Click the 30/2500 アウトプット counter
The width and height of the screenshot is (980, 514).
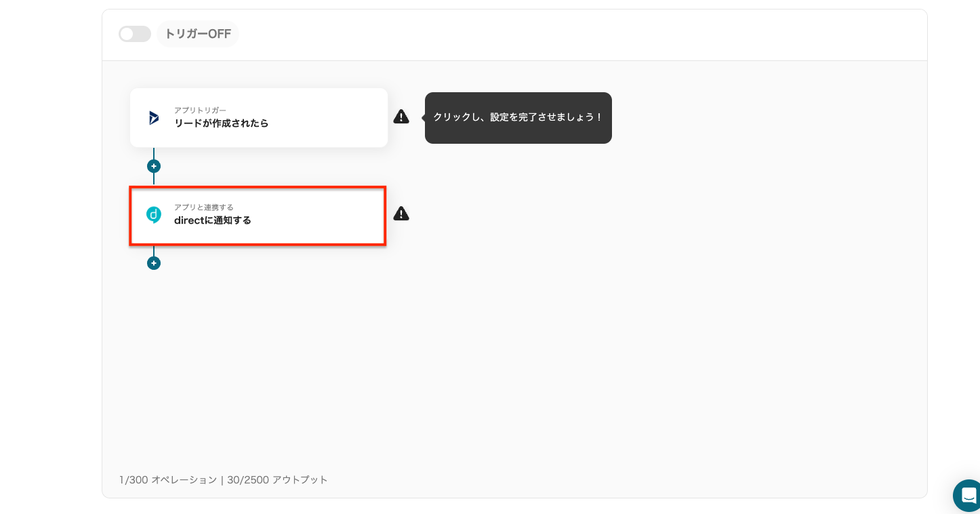click(x=277, y=480)
